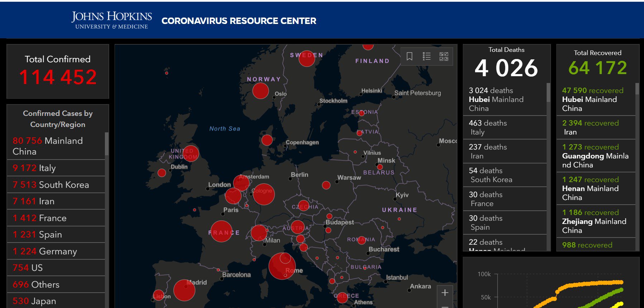Show the map legend list icon
644x308 pixels.
pyautogui.click(x=427, y=57)
